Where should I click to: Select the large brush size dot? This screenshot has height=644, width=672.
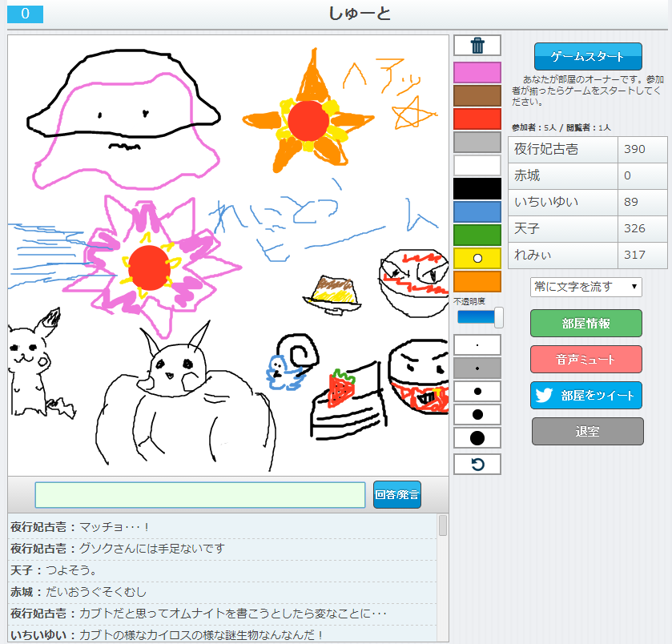click(x=477, y=414)
